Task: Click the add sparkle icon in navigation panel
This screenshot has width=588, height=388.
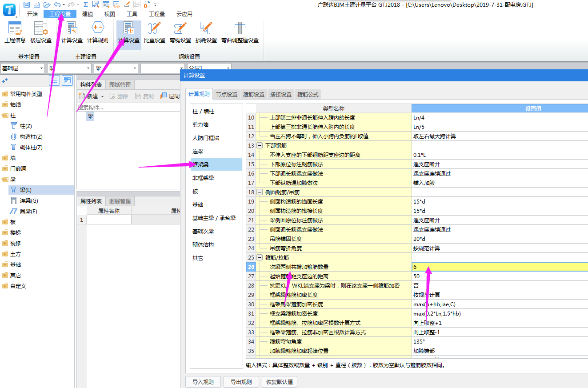Action: [5, 80]
